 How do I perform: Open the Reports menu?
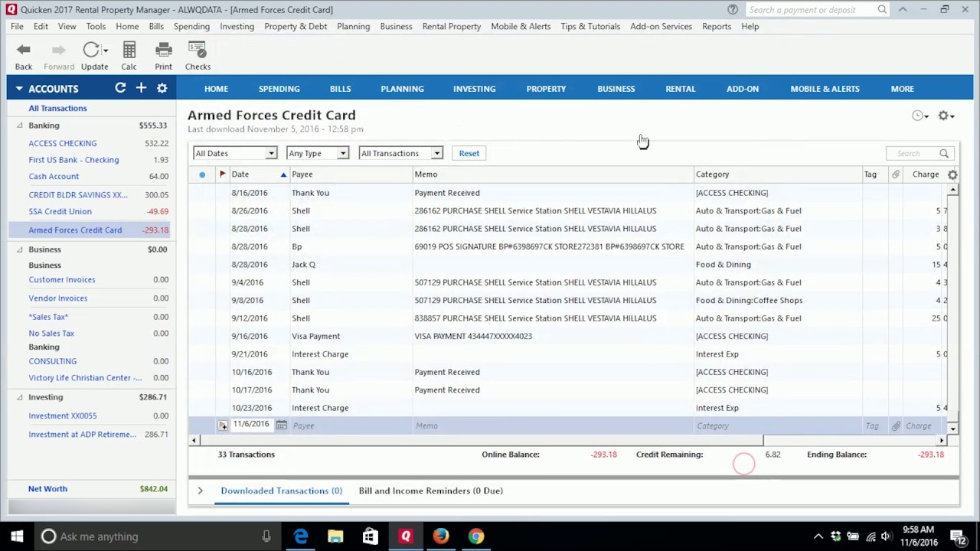(x=717, y=26)
